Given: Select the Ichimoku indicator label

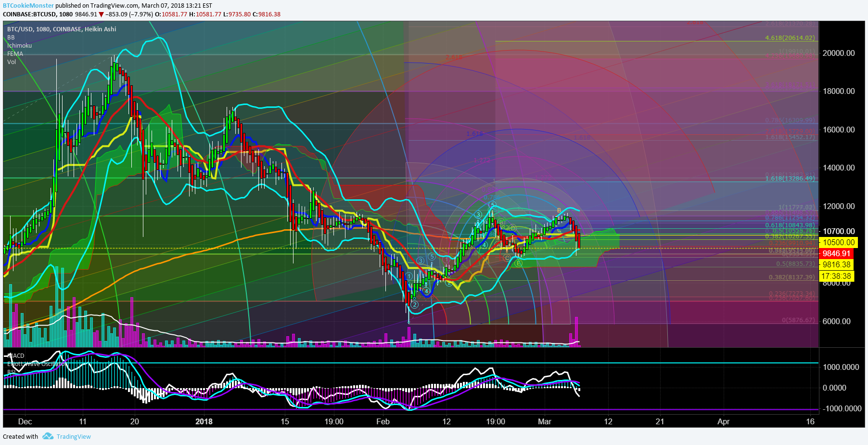Looking at the screenshot, I should pos(19,45).
